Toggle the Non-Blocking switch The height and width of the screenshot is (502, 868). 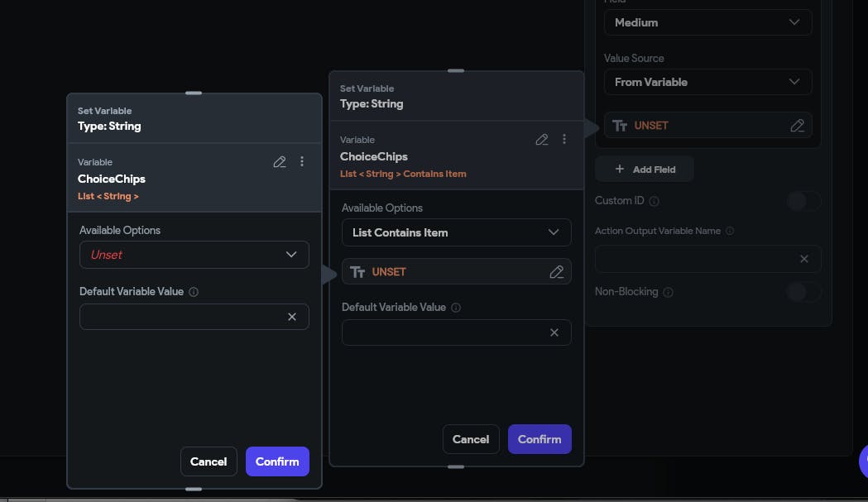(x=803, y=292)
